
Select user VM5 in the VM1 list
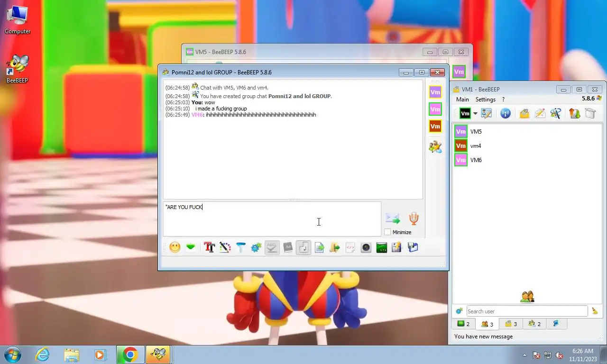pyautogui.click(x=527, y=132)
